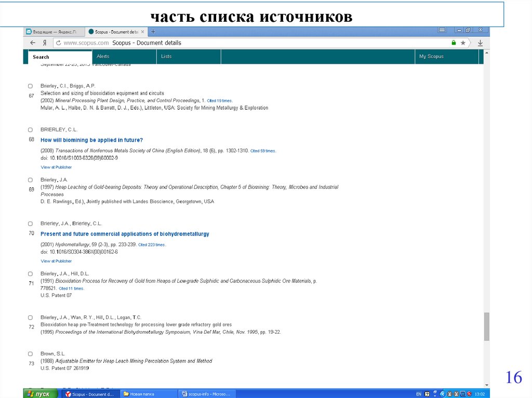Open a new tab with the plus button

[x=153, y=32]
